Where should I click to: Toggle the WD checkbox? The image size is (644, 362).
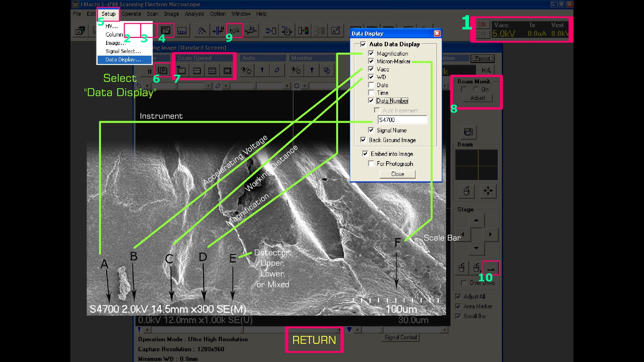click(371, 77)
